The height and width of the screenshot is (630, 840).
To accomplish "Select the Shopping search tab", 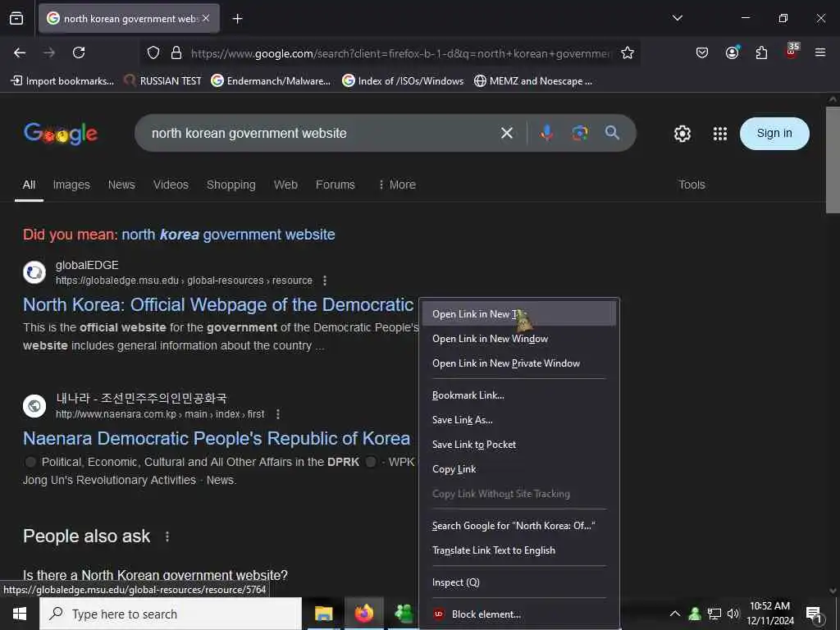I will pyautogui.click(x=231, y=185).
